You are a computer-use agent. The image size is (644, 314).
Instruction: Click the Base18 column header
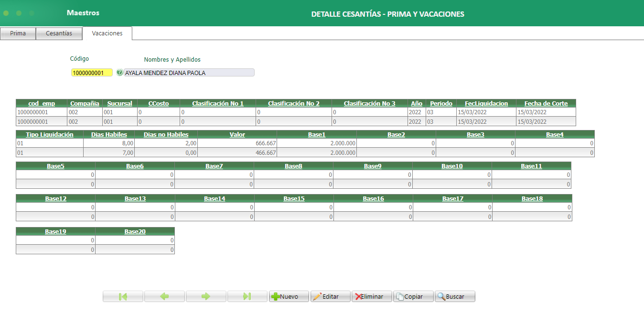pos(532,198)
